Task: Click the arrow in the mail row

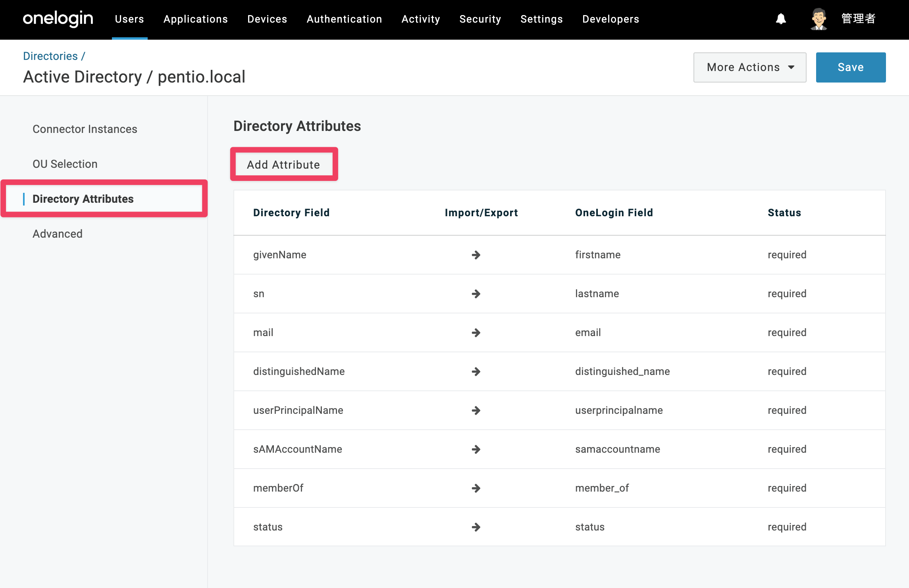Action: pos(476,332)
